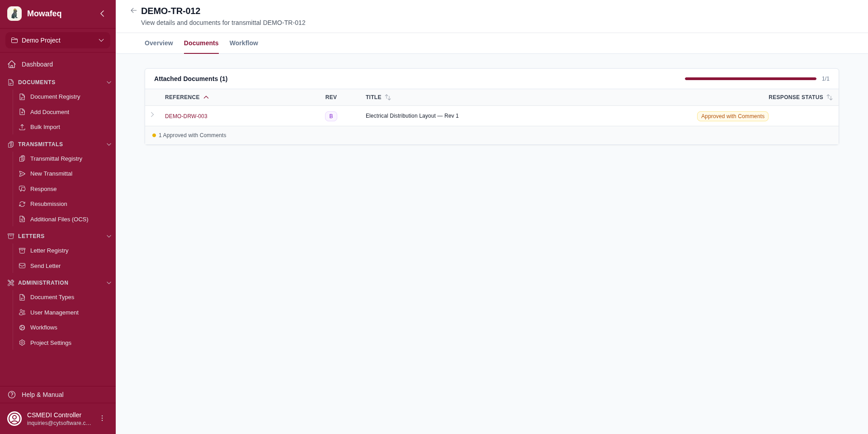The width and height of the screenshot is (868, 434).
Task: Go to Transmittal Registry
Action: pos(56,159)
